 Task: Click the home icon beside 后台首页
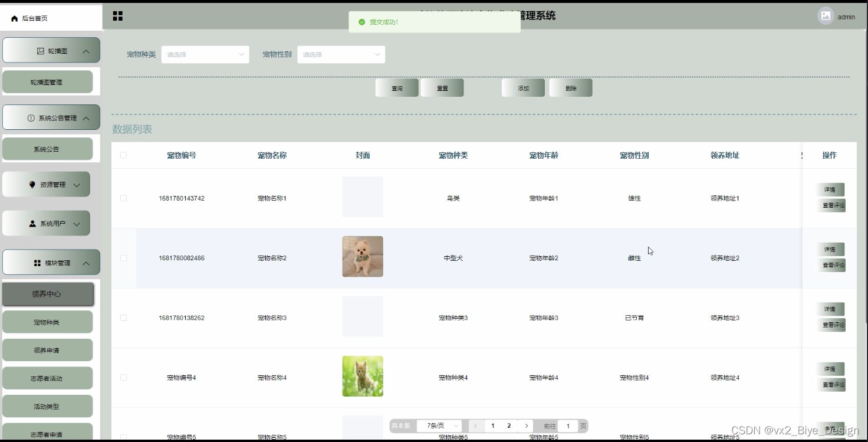(x=14, y=18)
